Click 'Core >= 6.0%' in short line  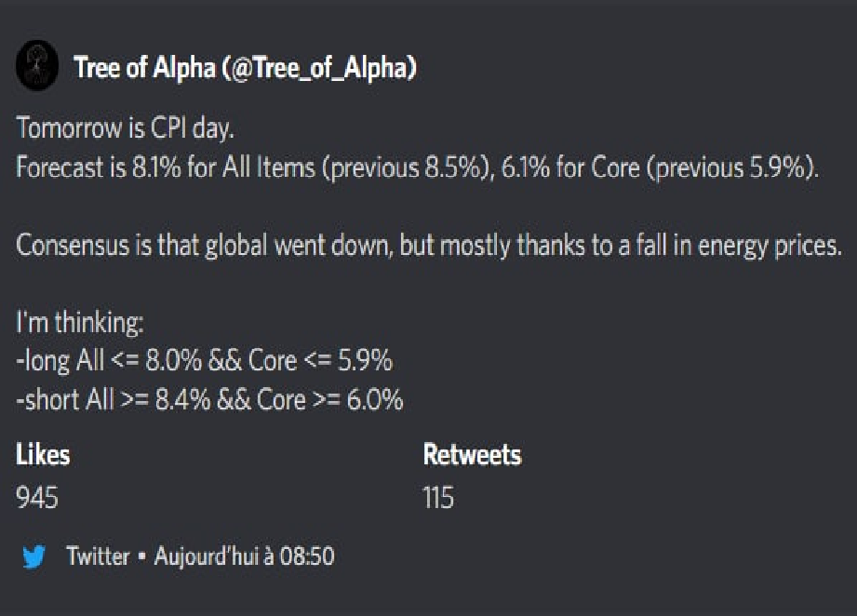(330, 400)
